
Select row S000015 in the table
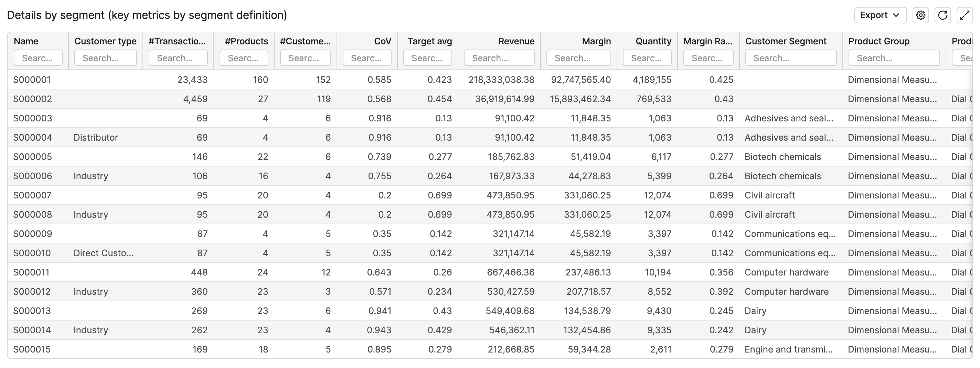coord(32,349)
